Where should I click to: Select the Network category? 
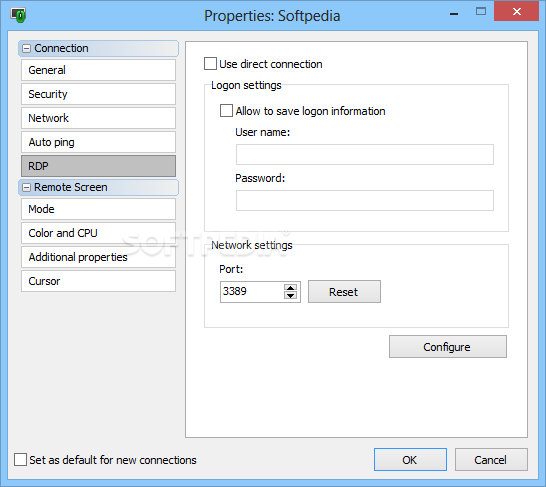[x=98, y=118]
